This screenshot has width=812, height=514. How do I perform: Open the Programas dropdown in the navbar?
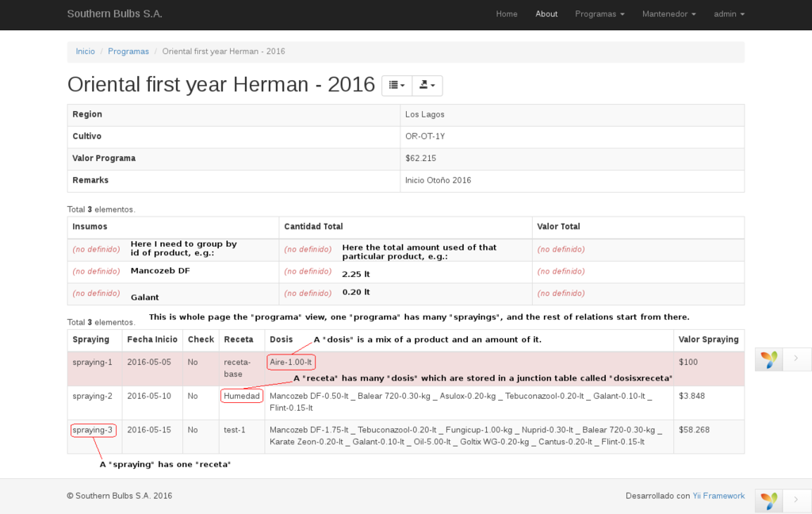point(599,14)
